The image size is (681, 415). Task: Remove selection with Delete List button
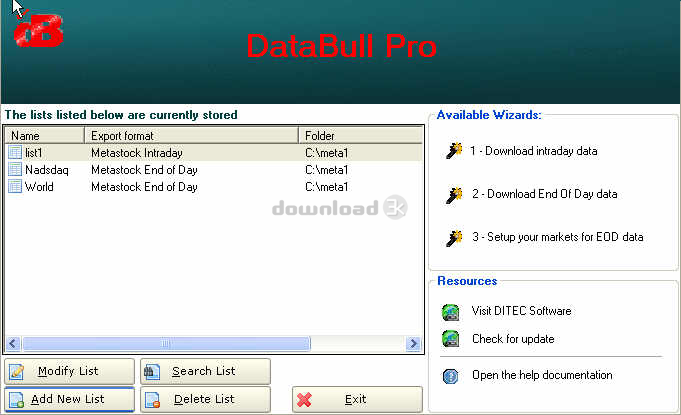tap(205, 399)
